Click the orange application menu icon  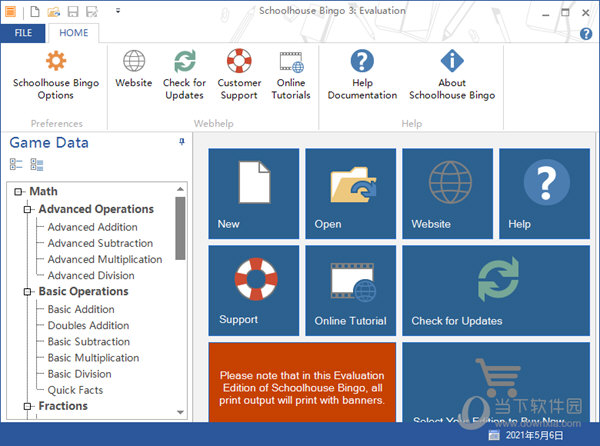pyautogui.click(x=11, y=12)
